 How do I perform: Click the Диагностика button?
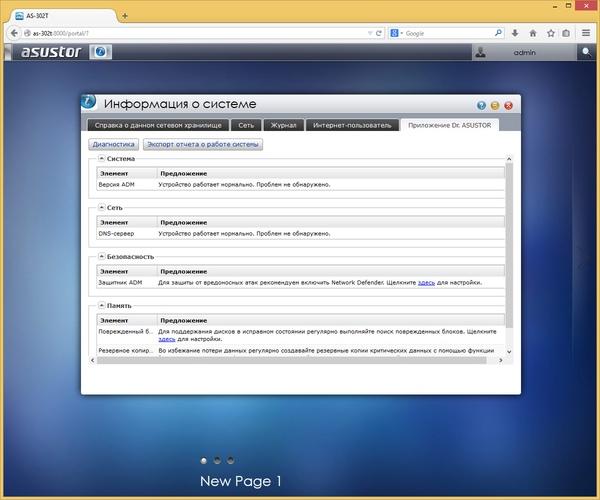coord(114,144)
